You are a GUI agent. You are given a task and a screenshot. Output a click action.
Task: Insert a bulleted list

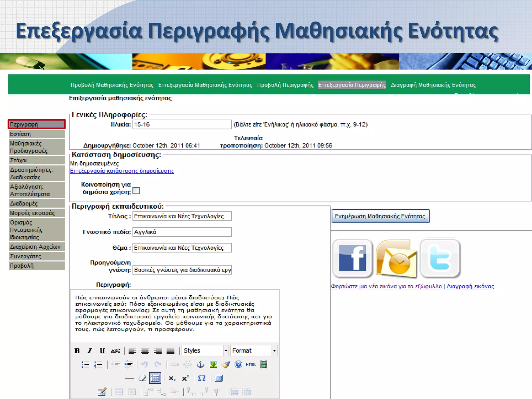[x=85, y=364]
